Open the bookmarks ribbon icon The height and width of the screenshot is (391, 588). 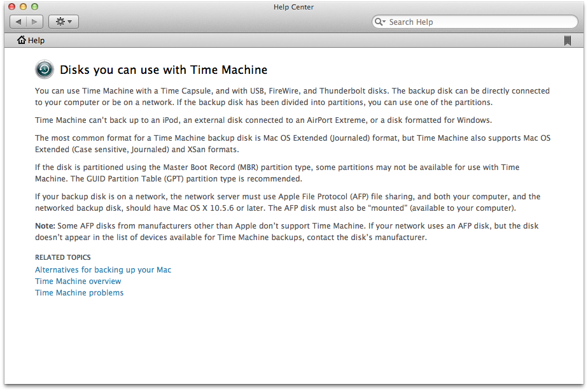pyautogui.click(x=568, y=41)
